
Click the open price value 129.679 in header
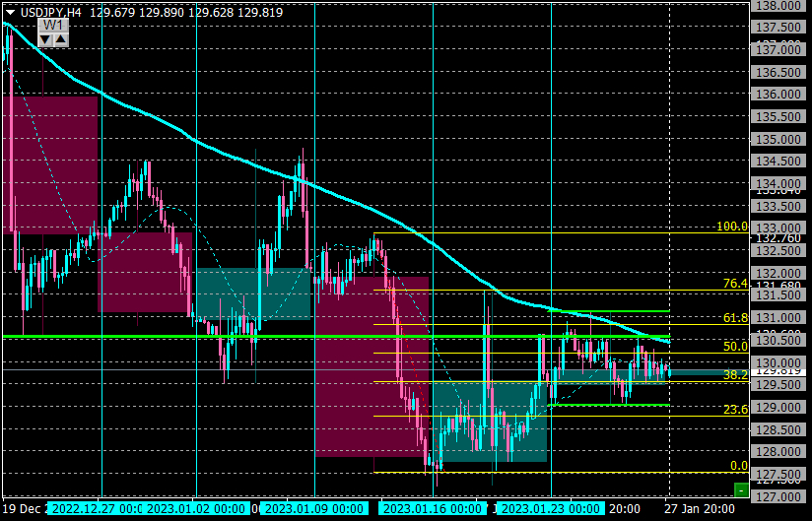point(112,13)
